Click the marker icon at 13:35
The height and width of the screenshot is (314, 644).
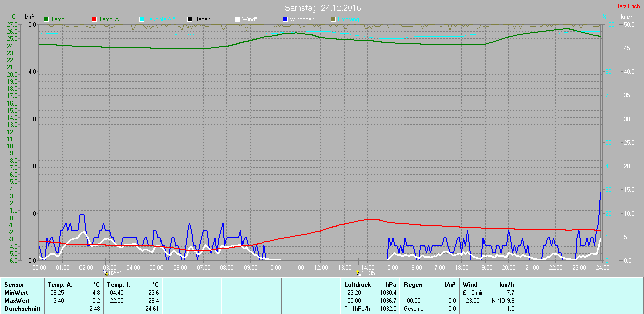pyautogui.click(x=358, y=273)
